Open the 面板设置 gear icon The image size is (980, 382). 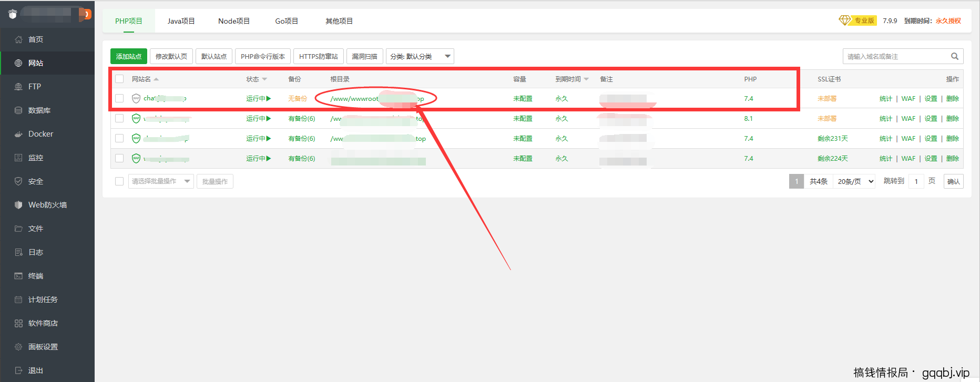coord(18,347)
